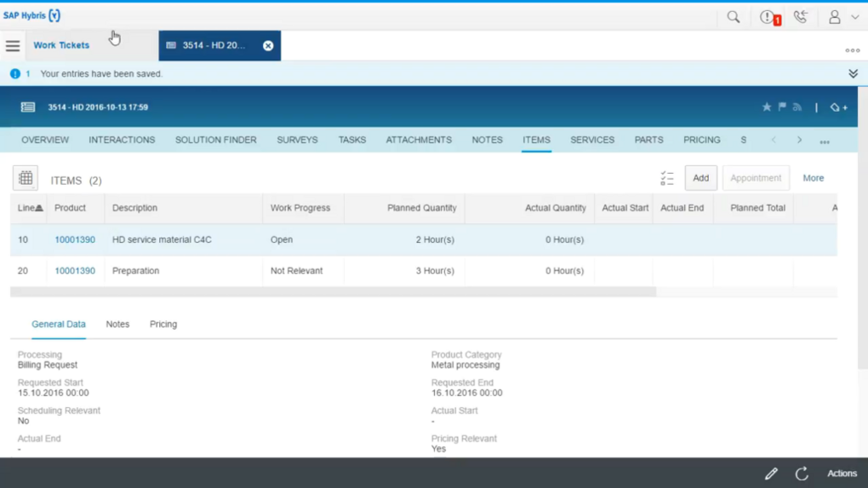Viewport: 868px width, 488px height.
Task: Open the SERVICES tab
Action: tap(592, 141)
